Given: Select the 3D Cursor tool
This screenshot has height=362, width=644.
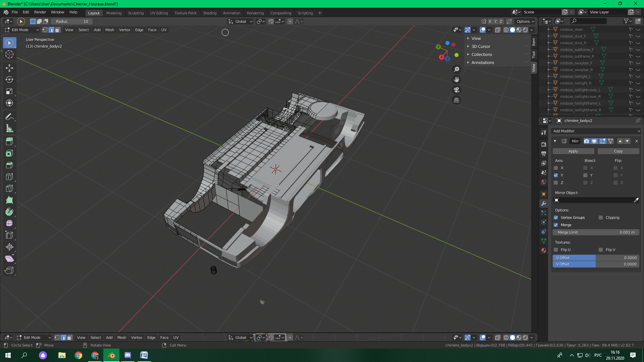Looking at the screenshot, I should tap(9, 54).
